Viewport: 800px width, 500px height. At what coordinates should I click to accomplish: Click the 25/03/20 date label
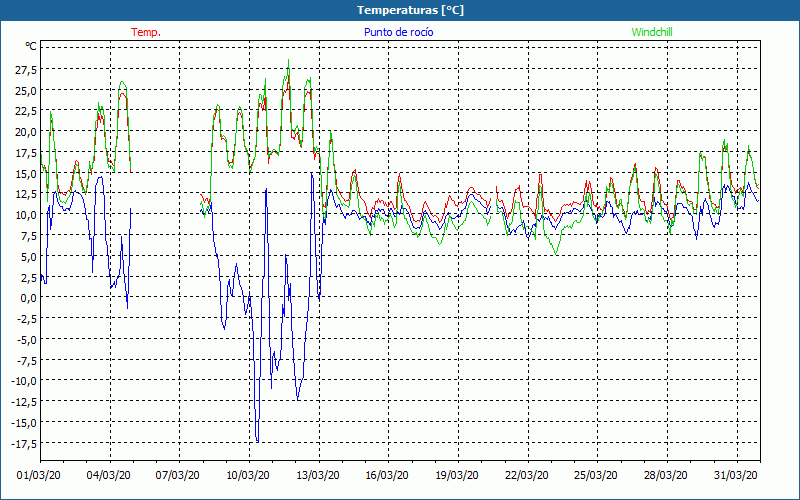point(596,476)
